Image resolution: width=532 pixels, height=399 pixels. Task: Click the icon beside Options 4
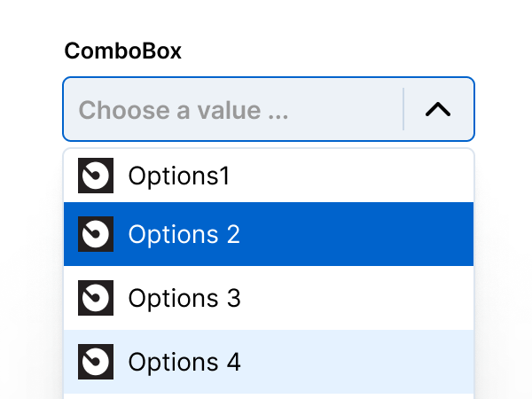click(x=95, y=362)
